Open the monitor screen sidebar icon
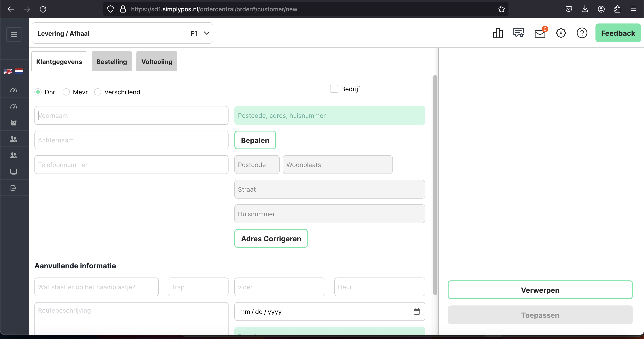644x339 pixels. pyautogui.click(x=14, y=172)
